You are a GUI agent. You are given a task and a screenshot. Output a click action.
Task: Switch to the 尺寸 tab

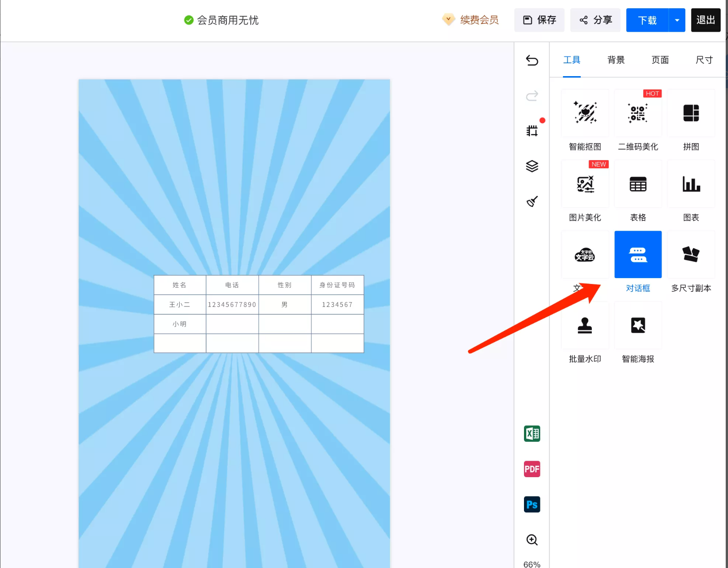[x=704, y=60]
